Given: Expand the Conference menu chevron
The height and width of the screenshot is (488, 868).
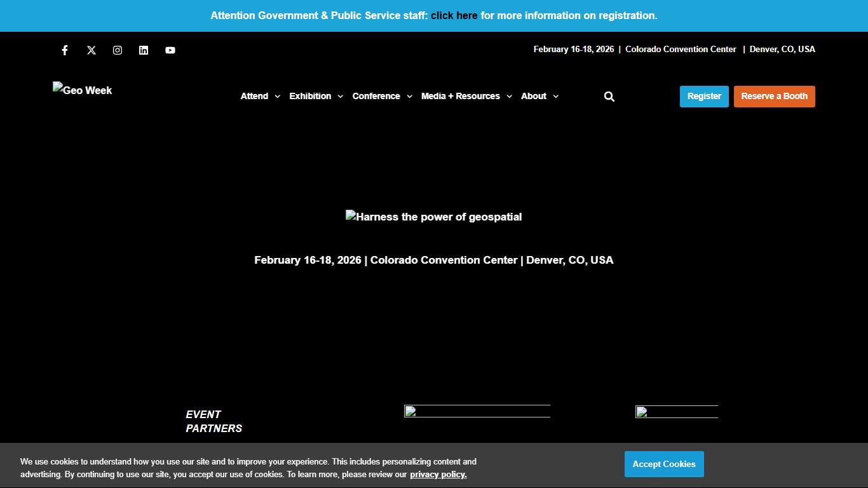Looking at the screenshot, I should [x=409, y=97].
